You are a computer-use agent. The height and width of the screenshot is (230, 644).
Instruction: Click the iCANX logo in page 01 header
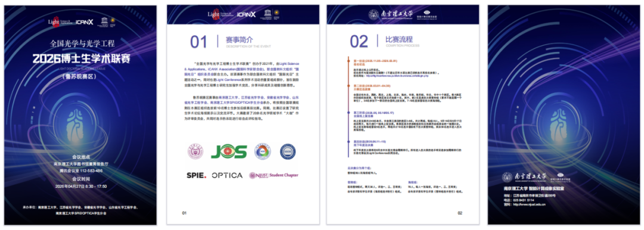[246, 14]
